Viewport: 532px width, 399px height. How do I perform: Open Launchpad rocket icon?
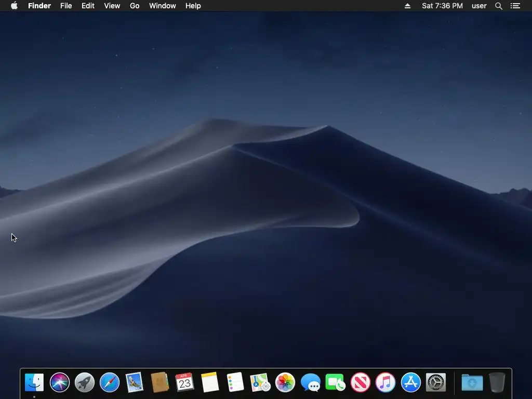click(x=85, y=382)
